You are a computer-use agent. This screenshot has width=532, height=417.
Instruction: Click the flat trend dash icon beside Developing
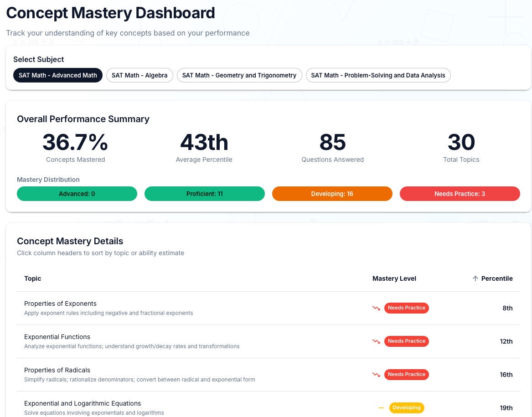click(x=381, y=408)
